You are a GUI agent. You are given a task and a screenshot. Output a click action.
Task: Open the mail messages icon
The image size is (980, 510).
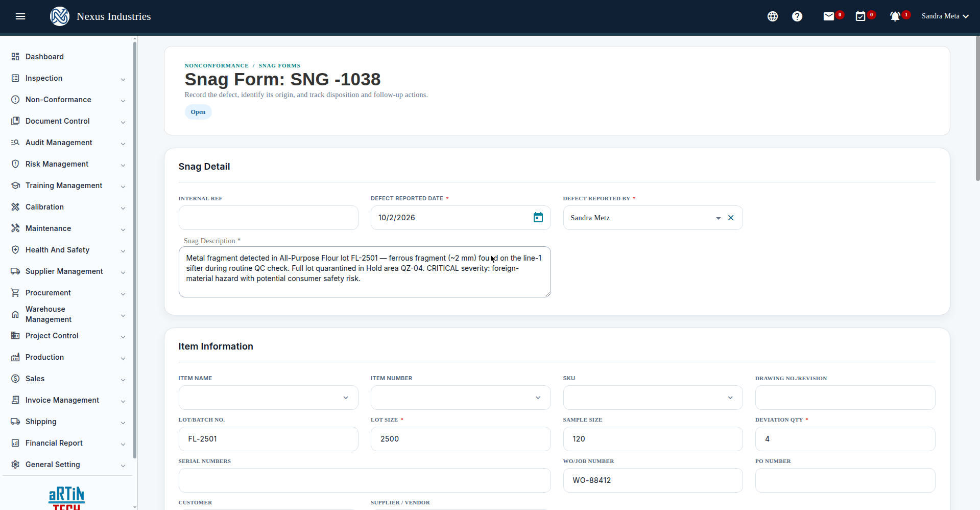tap(829, 16)
